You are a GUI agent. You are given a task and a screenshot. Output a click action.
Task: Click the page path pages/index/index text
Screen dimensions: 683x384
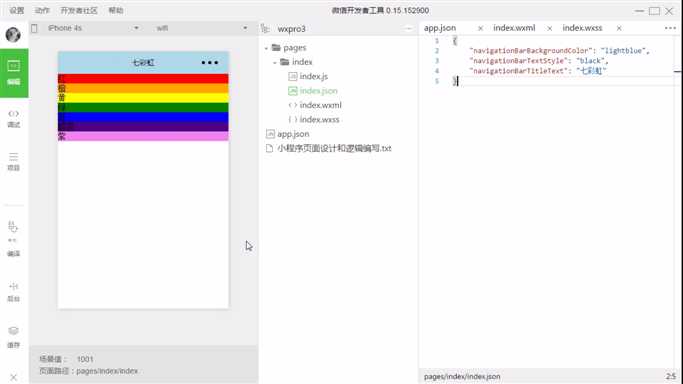[107, 371]
